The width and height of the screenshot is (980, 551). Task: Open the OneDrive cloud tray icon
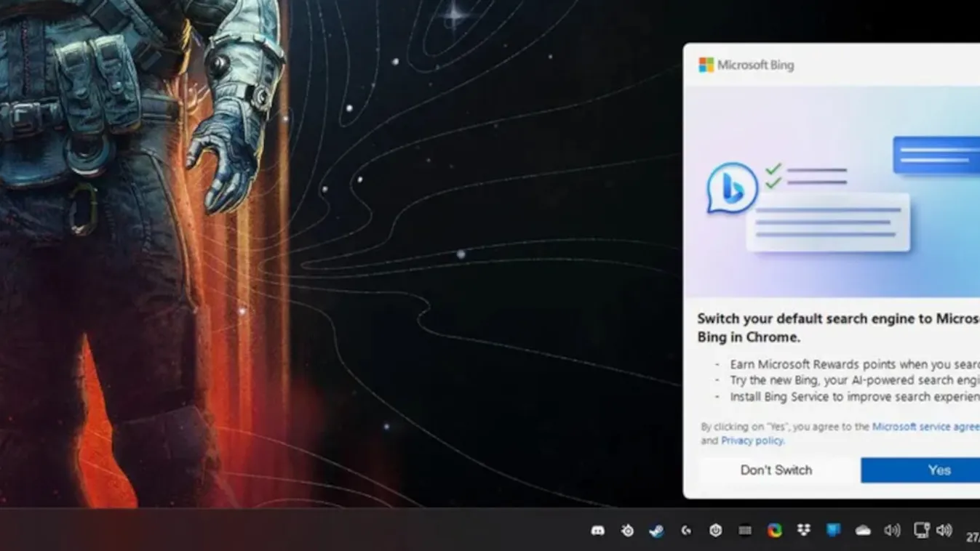click(x=863, y=531)
